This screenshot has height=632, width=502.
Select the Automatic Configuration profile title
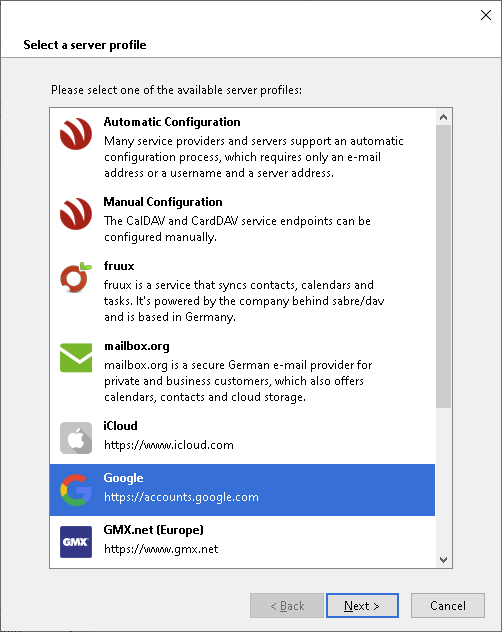click(x=172, y=122)
